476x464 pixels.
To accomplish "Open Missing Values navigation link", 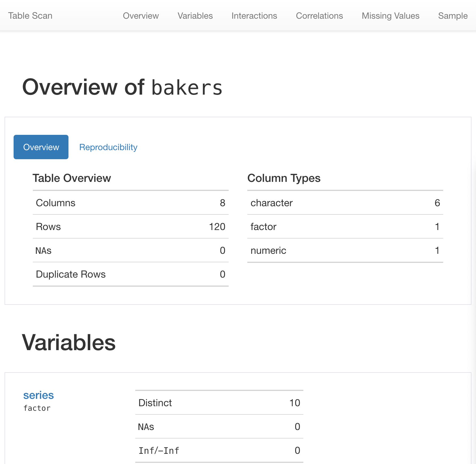I will coord(391,16).
